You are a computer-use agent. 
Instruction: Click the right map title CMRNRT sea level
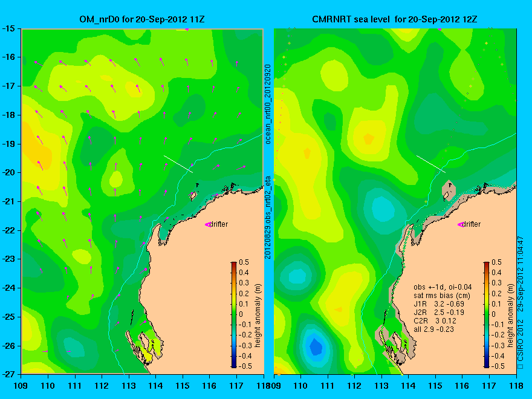coord(351,19)
